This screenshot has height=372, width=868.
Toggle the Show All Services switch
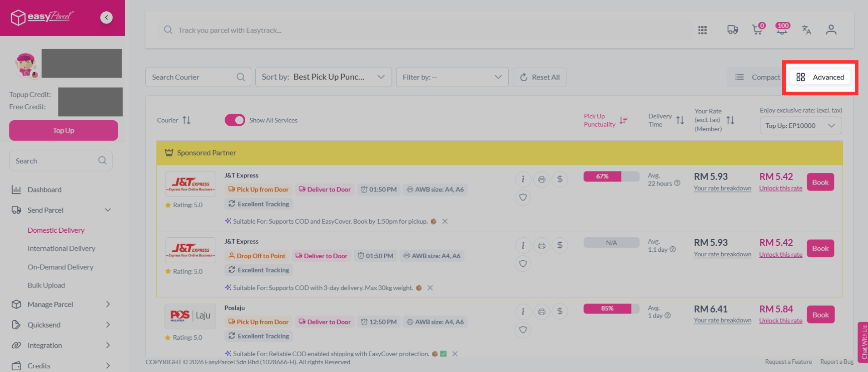coord(235,120)
